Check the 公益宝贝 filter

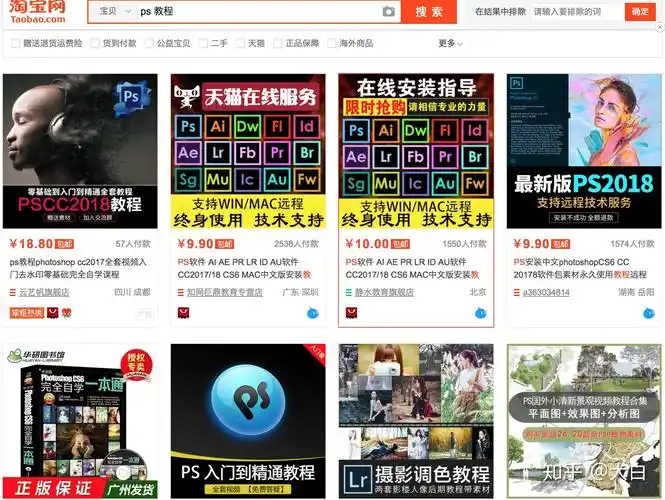pos(149,43)
